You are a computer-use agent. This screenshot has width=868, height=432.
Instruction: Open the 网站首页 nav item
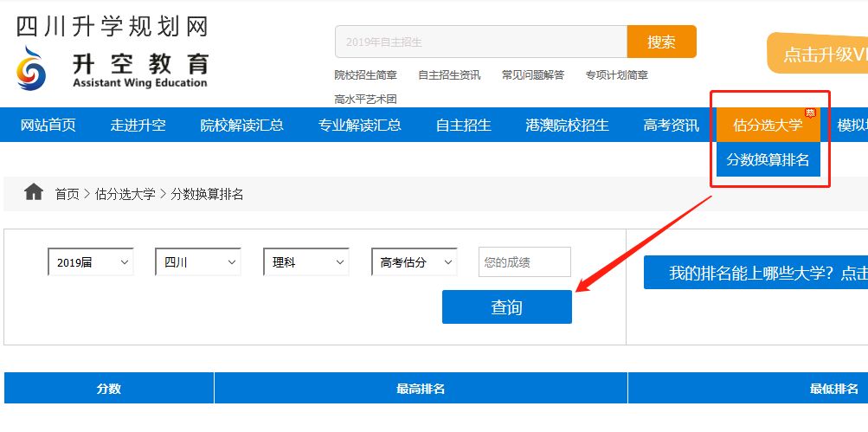[48, 125]
